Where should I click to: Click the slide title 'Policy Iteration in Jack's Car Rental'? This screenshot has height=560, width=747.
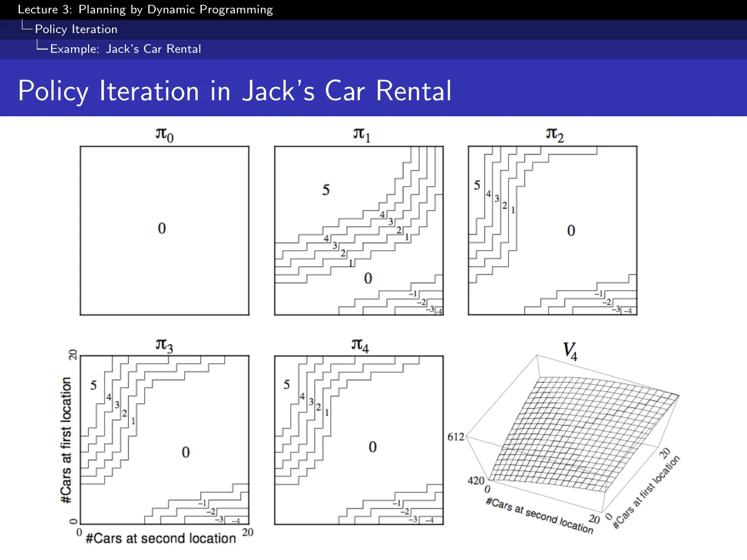tap(235, 91)
